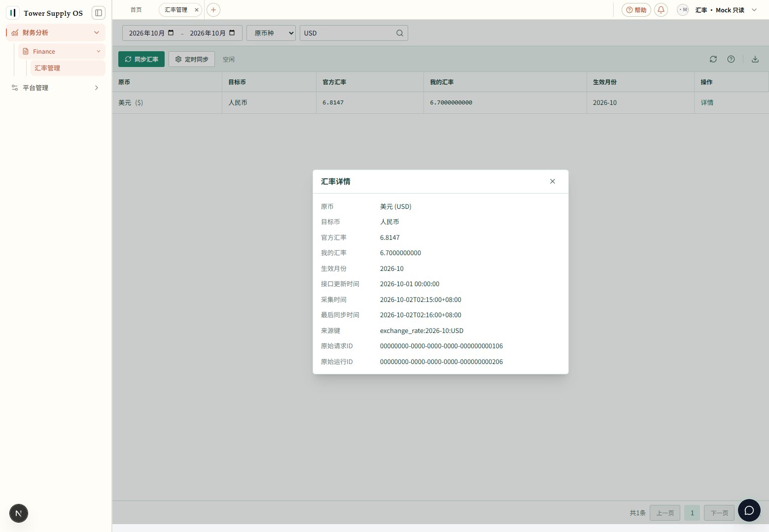Click the round N badge icon
This screenshot has height=532, width=769.
coord(19,513)
